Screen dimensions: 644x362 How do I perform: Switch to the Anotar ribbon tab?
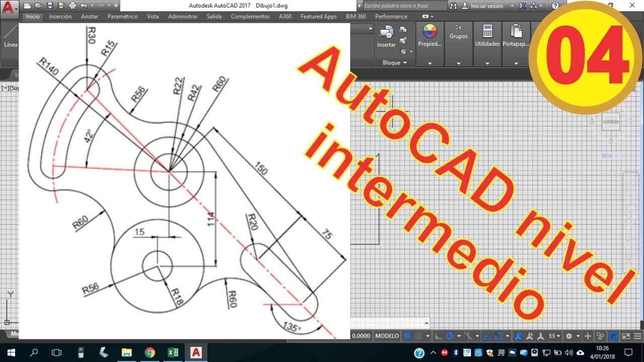(90, 17)
